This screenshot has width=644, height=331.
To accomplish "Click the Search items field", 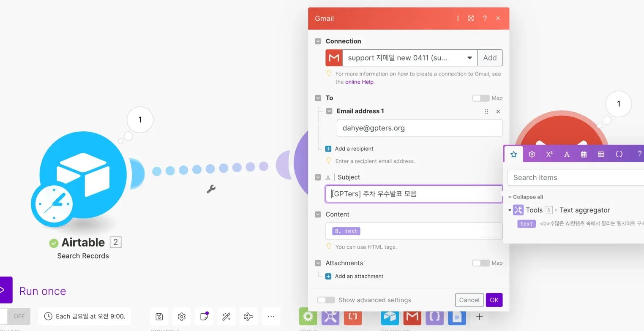I will pos(576,177).
